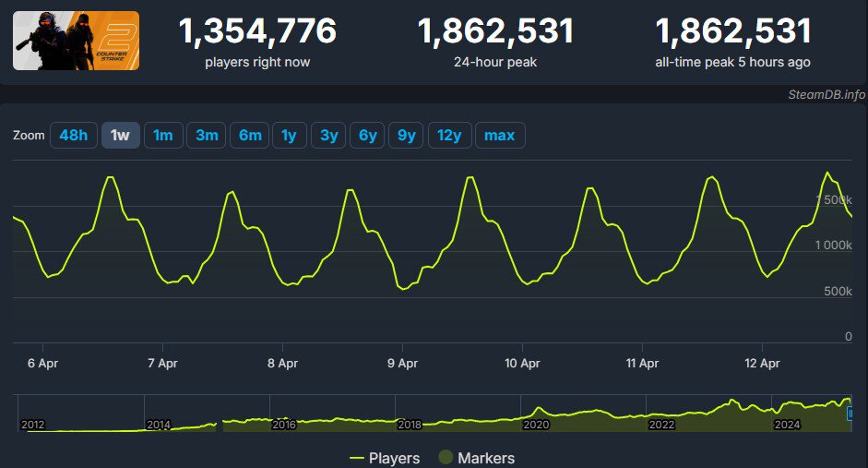Click the 2016 area in navigator
The image size is (868, 468).
pyautogui.click(x=284, y=420)
